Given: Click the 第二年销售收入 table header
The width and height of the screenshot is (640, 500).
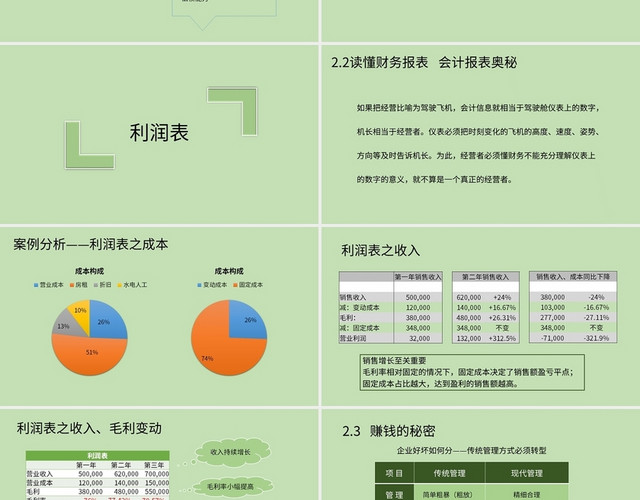Looking at the screenshot, I should 485,277.
